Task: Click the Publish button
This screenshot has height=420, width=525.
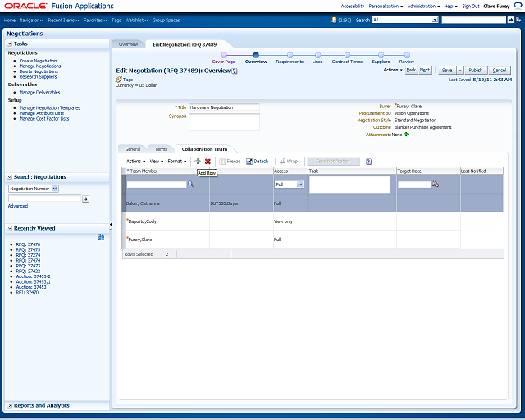Action: (476, 70)
